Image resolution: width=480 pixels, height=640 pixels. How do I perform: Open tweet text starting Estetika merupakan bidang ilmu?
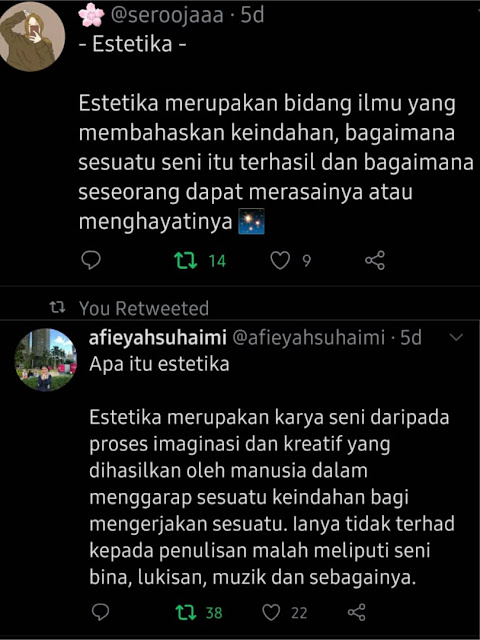276,163
